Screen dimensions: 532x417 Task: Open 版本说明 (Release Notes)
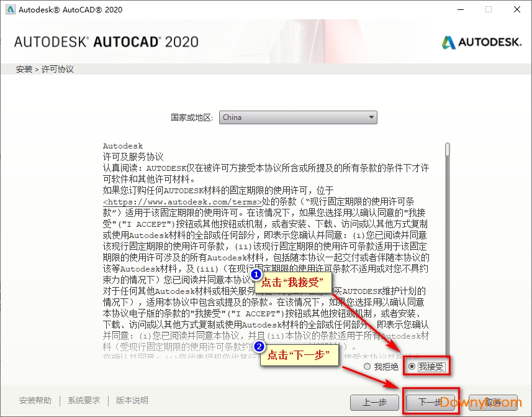[131, 401]
